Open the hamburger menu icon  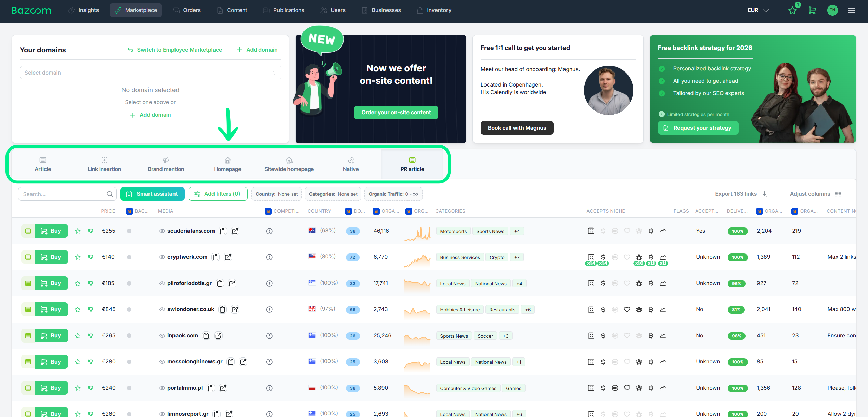[x=852, y=11]
